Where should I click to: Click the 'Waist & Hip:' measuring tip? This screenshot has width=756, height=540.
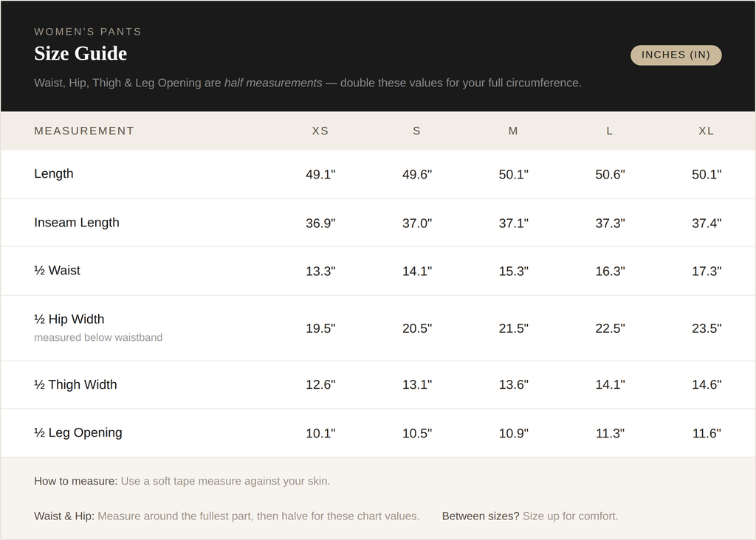(227, 516)
